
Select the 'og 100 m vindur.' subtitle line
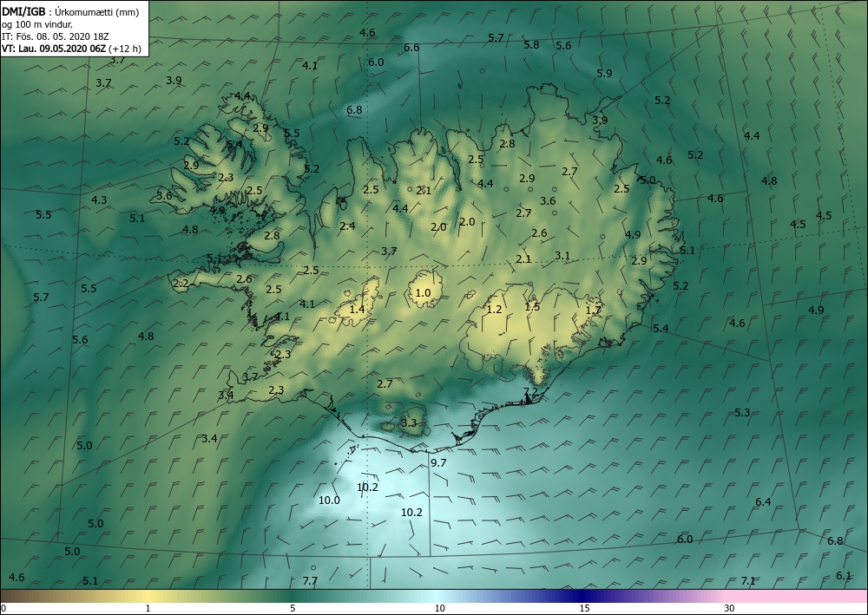pos(37,24)
